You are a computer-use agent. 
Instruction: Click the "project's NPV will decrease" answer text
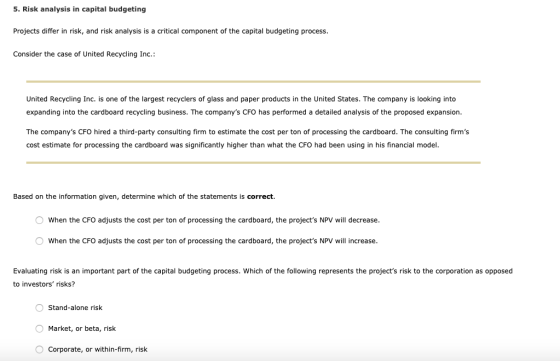pos(214,220)
